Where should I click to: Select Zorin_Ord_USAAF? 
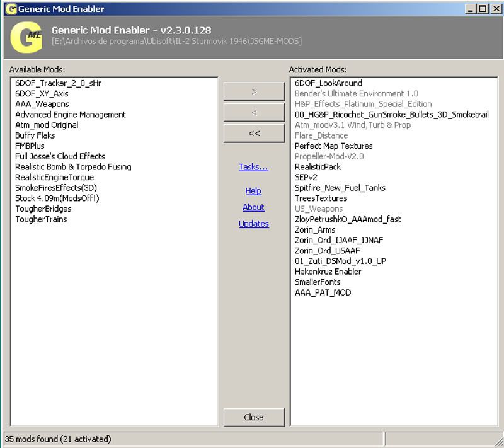[327, 251]
